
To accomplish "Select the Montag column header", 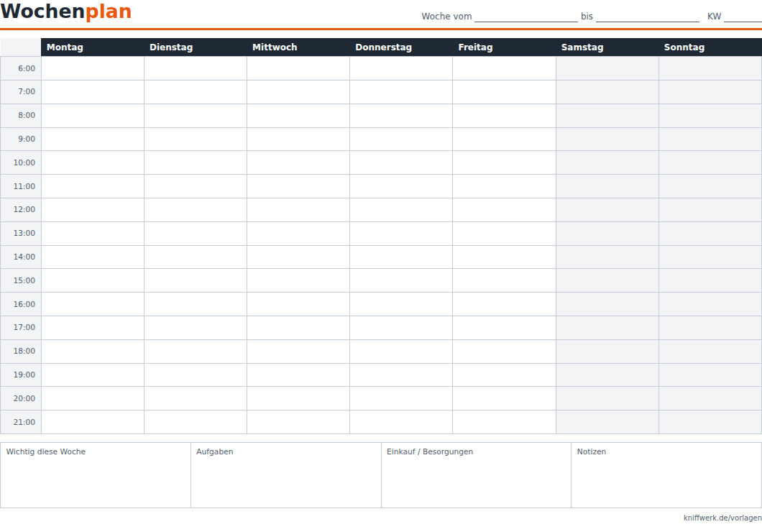I will click(x=92, y=47).
